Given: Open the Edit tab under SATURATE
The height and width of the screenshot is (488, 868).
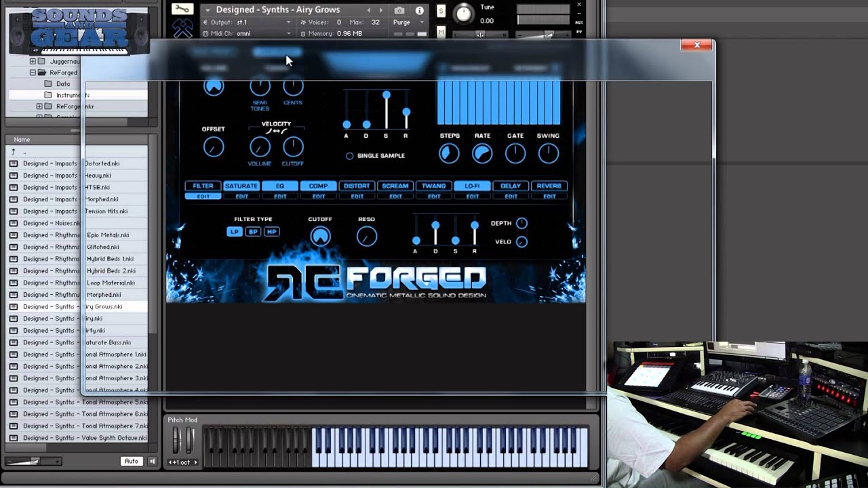Looking at the screenshot, I should (x=241, y=197).
